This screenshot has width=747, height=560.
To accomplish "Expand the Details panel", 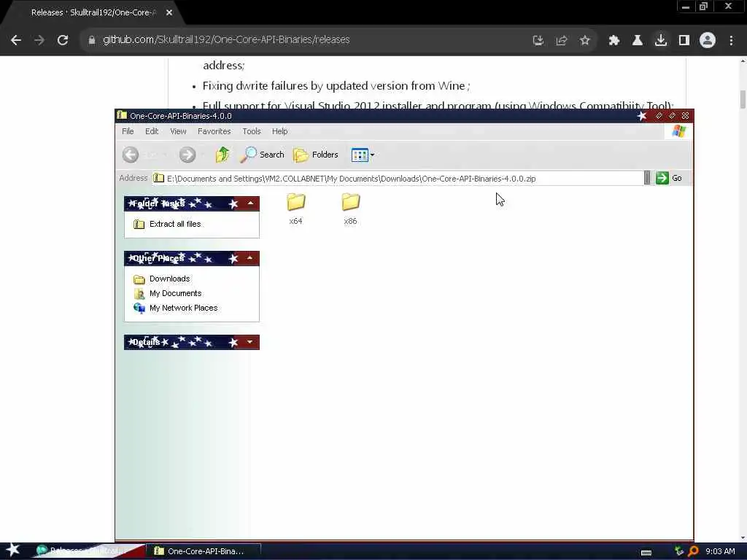I will 250,342.
